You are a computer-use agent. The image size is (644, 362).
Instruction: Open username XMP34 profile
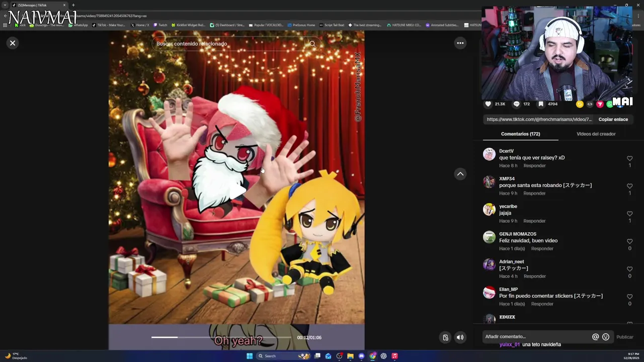click(507, 178)
